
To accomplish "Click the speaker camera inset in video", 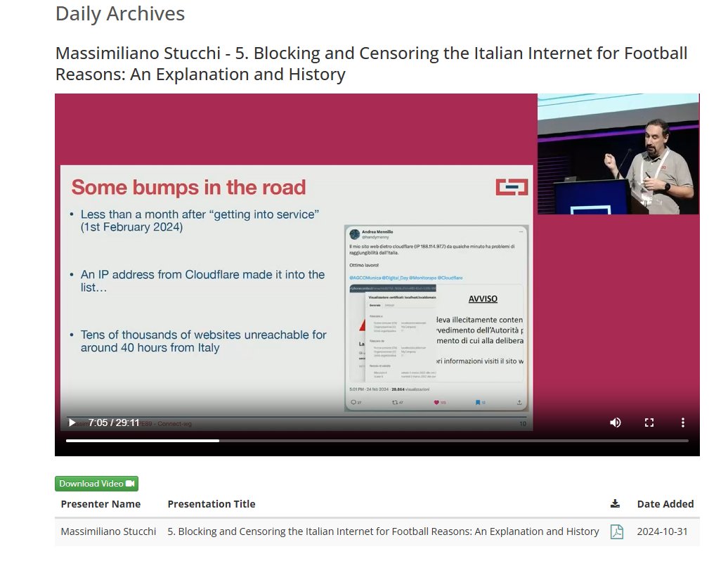I will [x=618, y=154].
